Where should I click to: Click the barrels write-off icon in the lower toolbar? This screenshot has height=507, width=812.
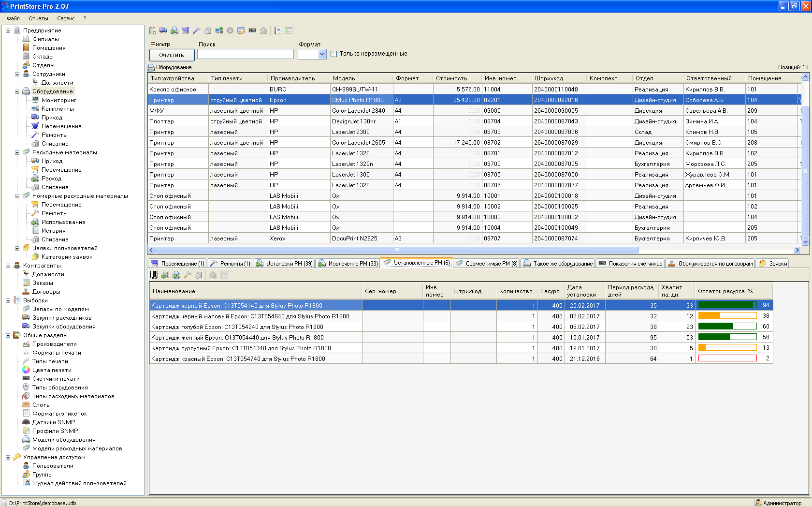click(199, 275)
